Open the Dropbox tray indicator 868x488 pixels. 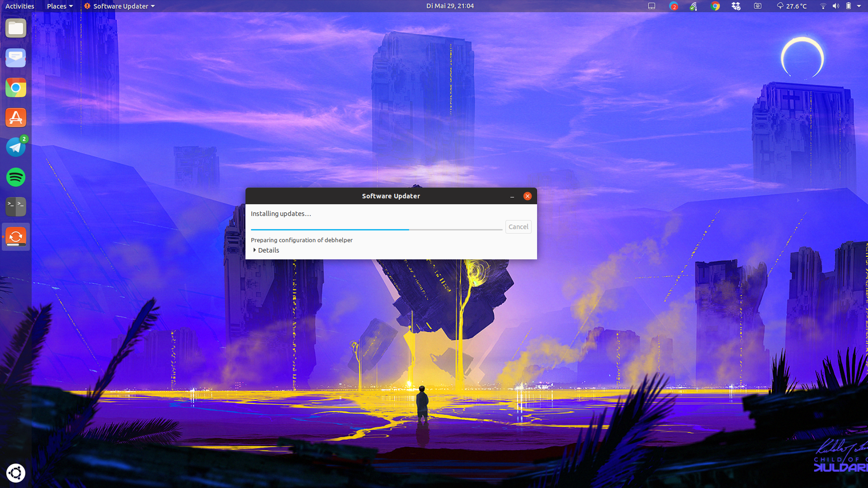[x=736, y=6]
